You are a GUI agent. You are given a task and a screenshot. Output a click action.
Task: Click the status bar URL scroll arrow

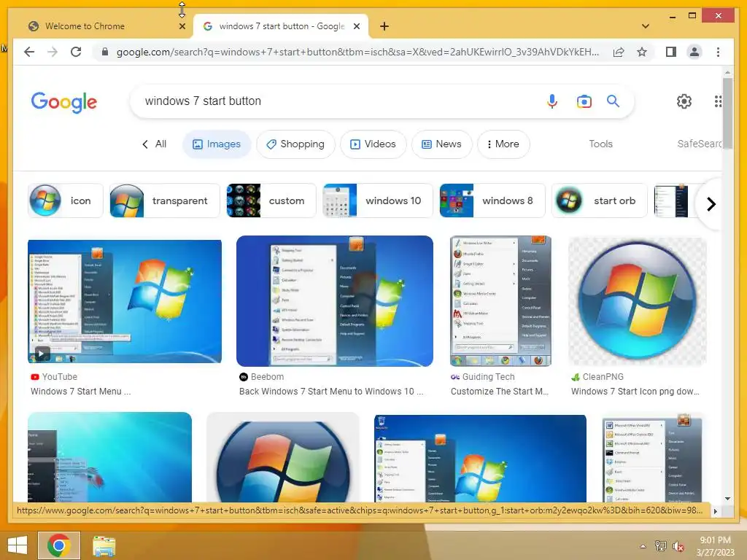click(715, 511)
